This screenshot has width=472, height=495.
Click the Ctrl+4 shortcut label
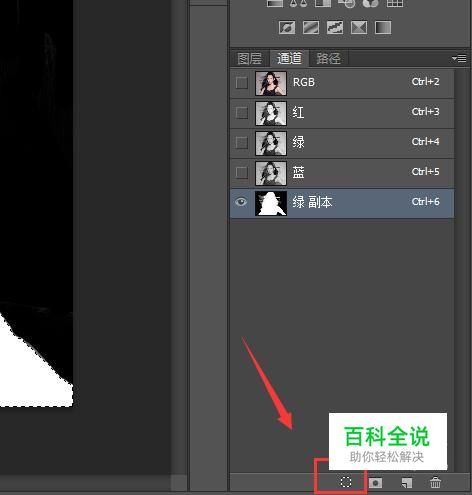[426, 142]
